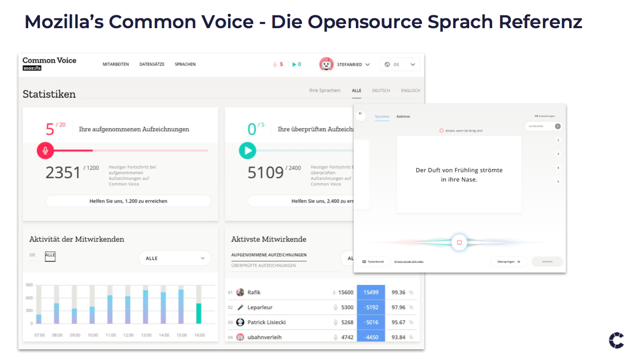Click the green play button on validation card
The height and width of the screenshot is (360, 644).
point(248,151)
